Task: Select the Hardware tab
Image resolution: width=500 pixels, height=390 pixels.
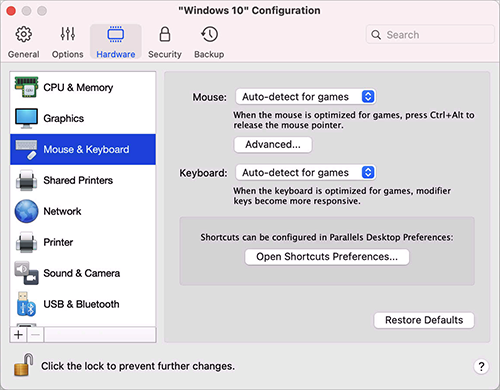Action: pos(116,42)
